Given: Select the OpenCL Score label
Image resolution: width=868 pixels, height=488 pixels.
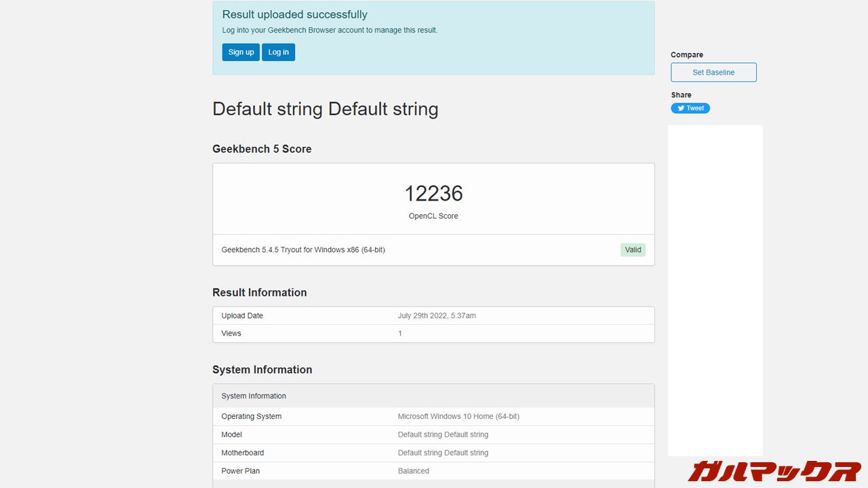Looking at the screenshot, I should (433, 216).
